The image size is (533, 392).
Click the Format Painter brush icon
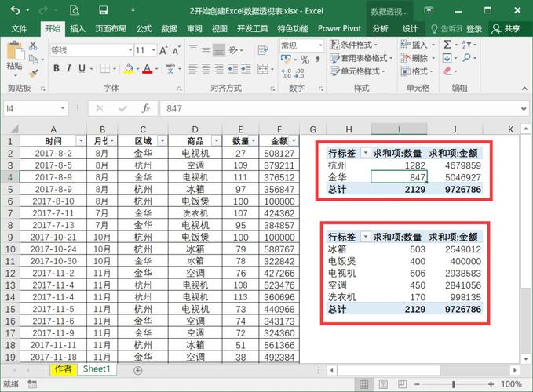33,74
